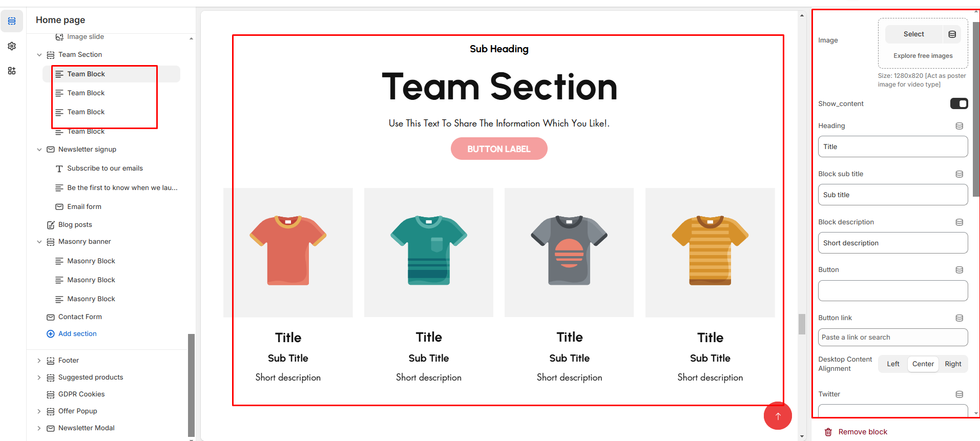Click dynamic source icon beside Block sub title

(x=959, y=174)
